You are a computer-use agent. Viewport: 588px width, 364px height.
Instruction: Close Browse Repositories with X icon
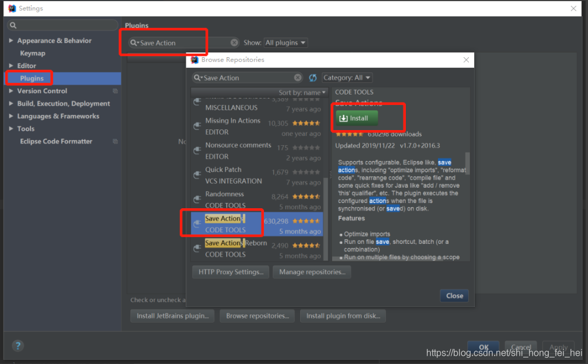(466, 60)
